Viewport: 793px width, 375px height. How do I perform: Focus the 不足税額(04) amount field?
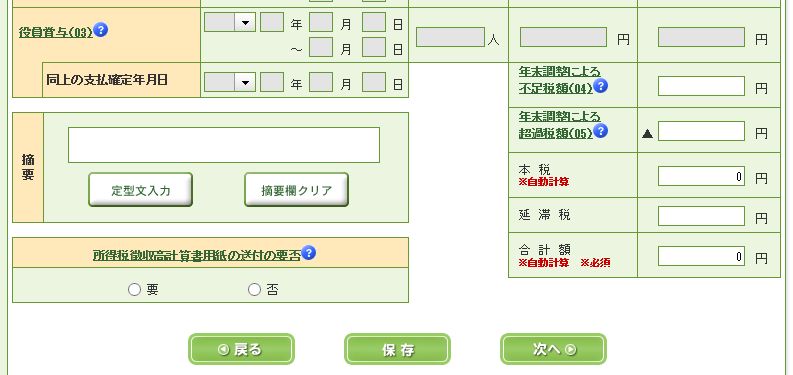pyautogui.click(x=701, y=86)
